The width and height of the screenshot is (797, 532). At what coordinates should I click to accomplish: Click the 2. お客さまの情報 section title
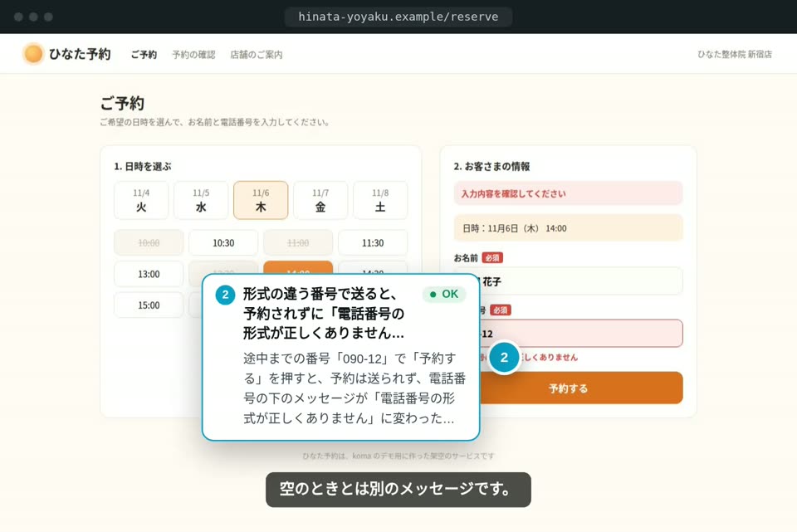point(491,166)
